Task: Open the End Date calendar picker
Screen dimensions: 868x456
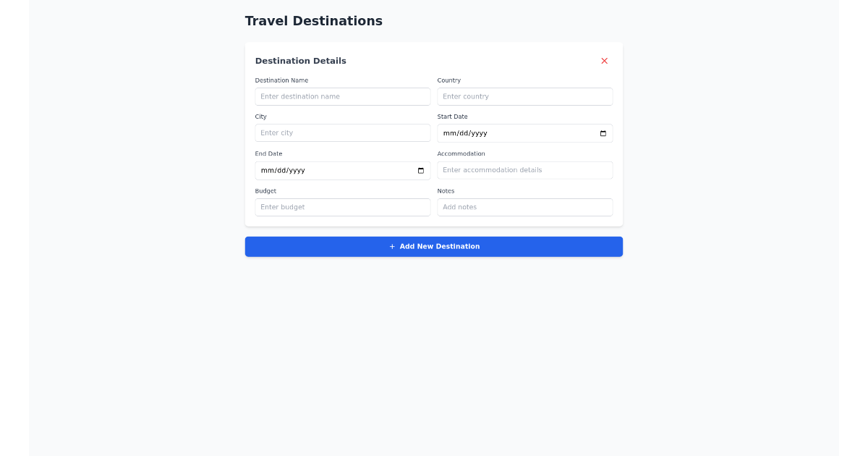Action: point(420,170)
